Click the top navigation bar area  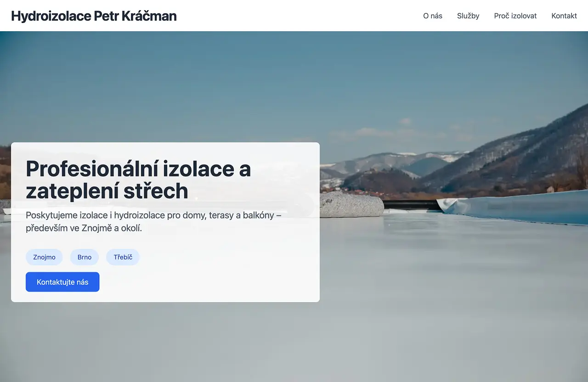294,16
